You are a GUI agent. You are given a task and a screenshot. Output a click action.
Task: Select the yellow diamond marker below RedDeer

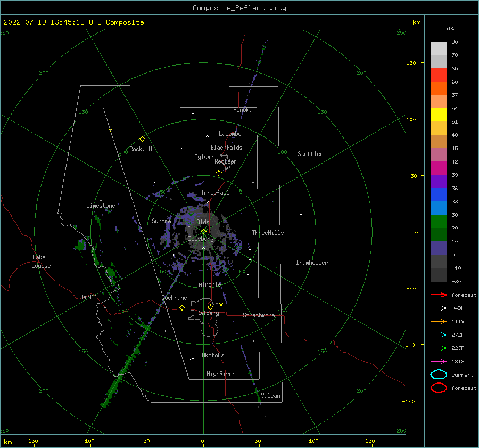[x=219, y=173]
